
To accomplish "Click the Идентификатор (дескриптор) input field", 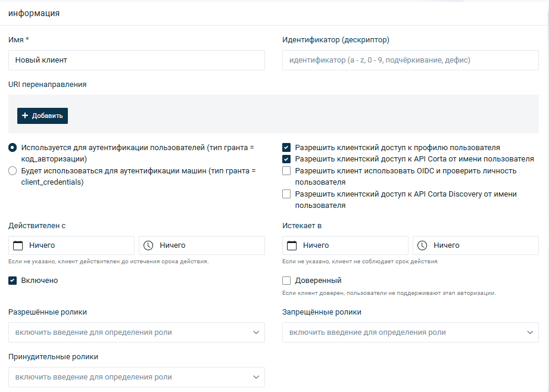I will (x=410, y=60).
